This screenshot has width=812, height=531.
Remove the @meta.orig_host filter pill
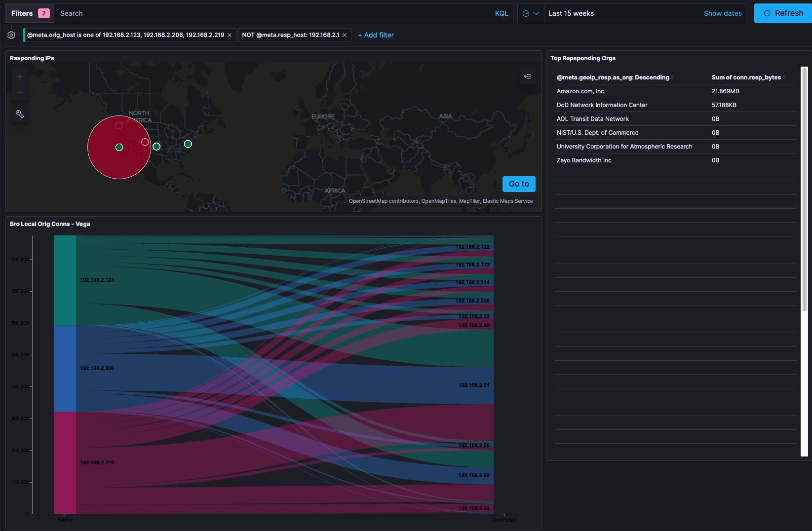point(230,35)
